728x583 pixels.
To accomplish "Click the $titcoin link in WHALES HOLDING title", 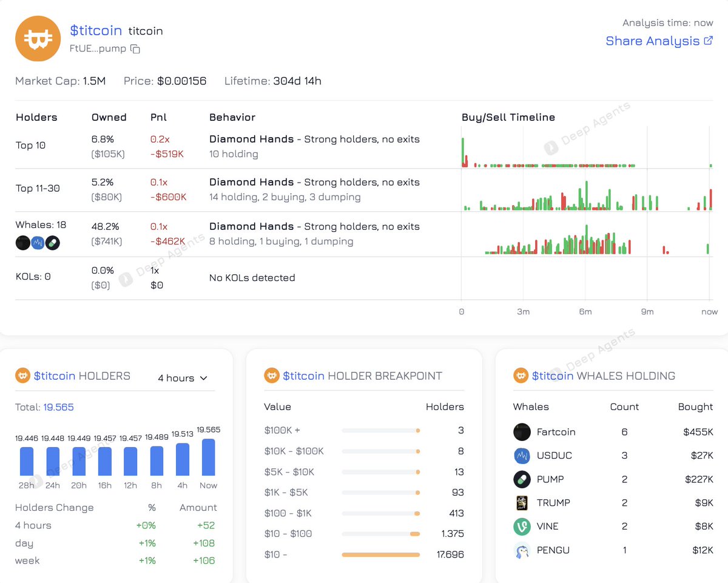I will click(x=553, y=376).
